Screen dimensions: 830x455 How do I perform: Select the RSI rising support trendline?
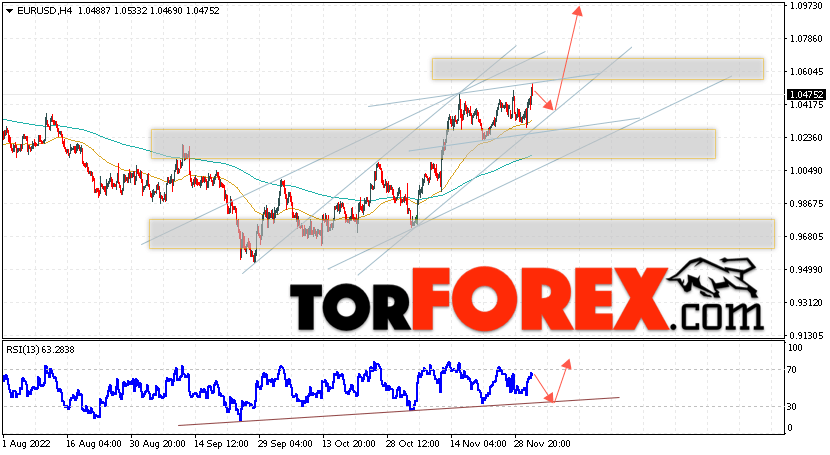click(399, 411)
